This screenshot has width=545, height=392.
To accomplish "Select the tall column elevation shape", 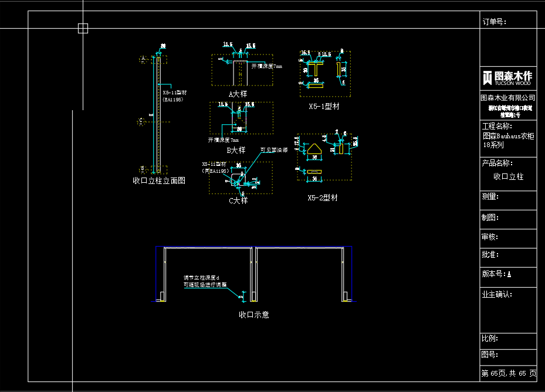I will [158, 114].
